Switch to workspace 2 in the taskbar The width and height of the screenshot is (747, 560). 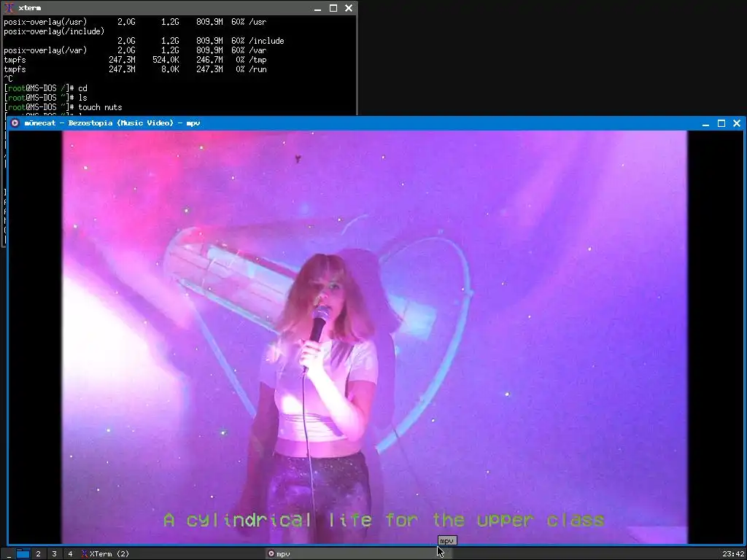[38, 554]
